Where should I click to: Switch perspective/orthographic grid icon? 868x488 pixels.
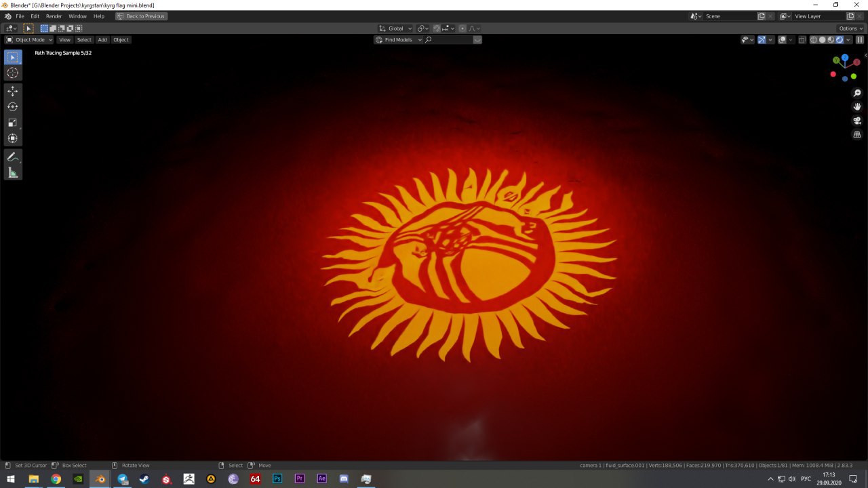tap(857, 134)
